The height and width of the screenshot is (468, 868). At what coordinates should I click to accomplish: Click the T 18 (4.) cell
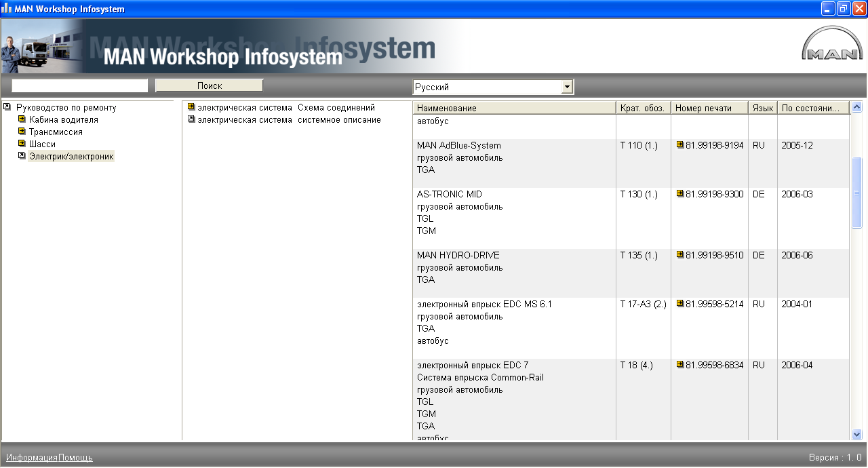pos(636,365)
